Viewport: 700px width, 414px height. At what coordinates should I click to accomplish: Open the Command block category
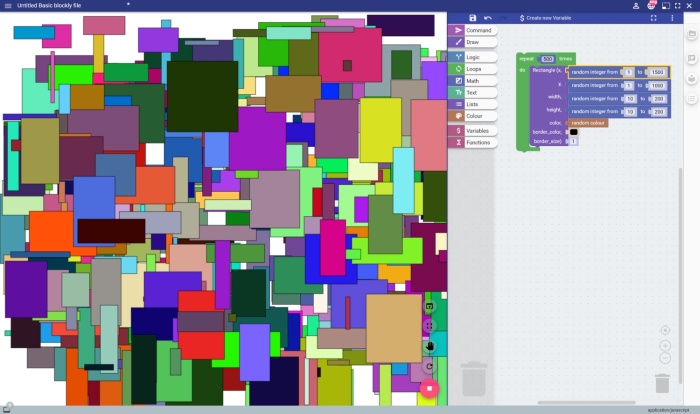point(473,30)
